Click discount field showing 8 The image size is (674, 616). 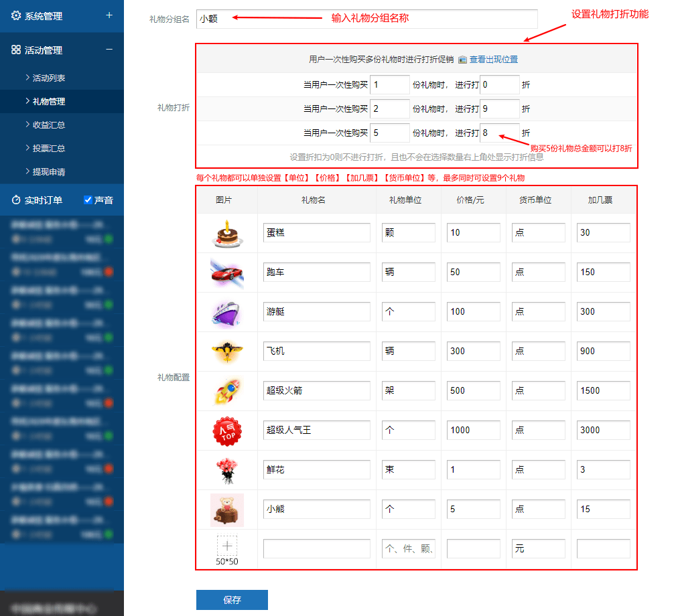coord(500,133)
